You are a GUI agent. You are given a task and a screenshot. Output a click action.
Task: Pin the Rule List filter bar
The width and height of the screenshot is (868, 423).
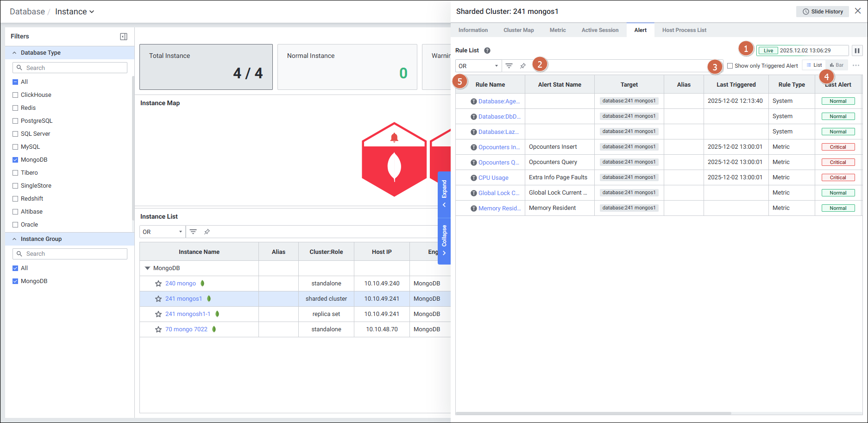(x=523, y=66)
